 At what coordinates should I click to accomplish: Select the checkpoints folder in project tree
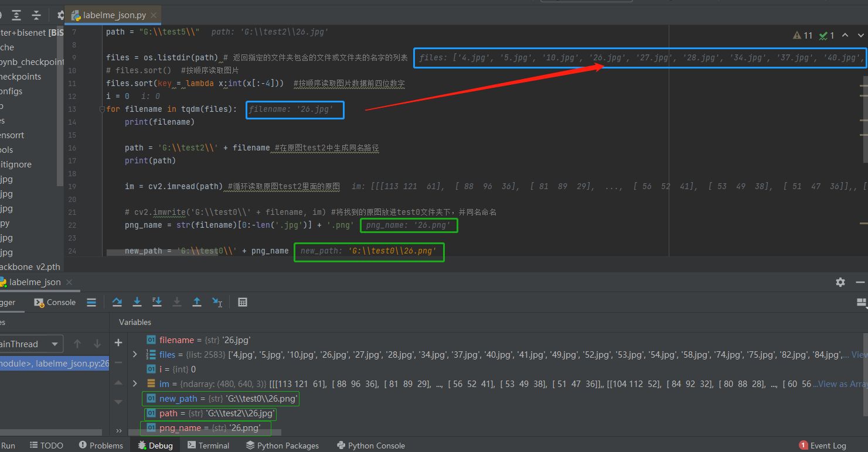(21, 77)
